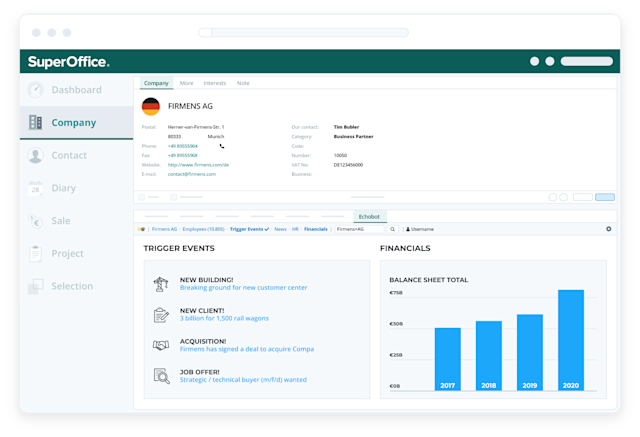Switch to the Note tab
The height and width of the screenshot is (437, 640).
point(243,83)
